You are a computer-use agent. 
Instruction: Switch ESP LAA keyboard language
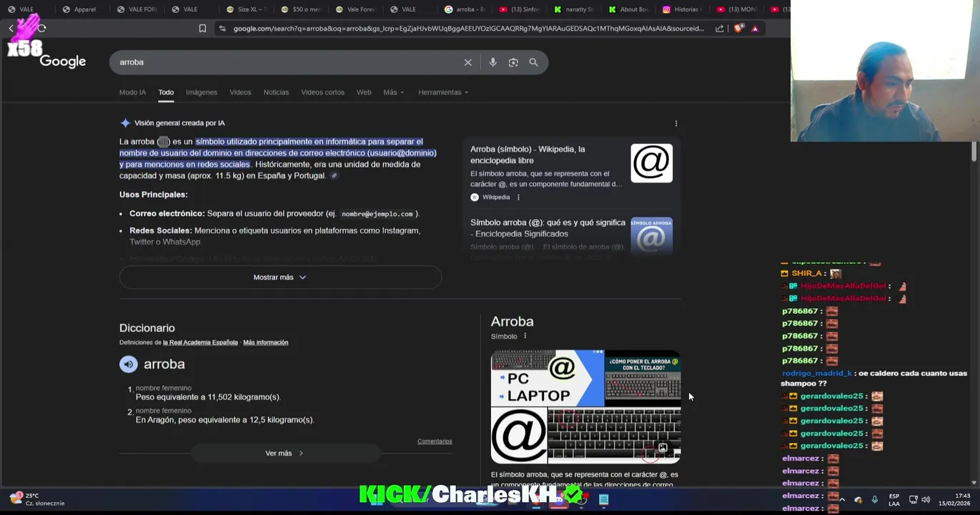894,499
